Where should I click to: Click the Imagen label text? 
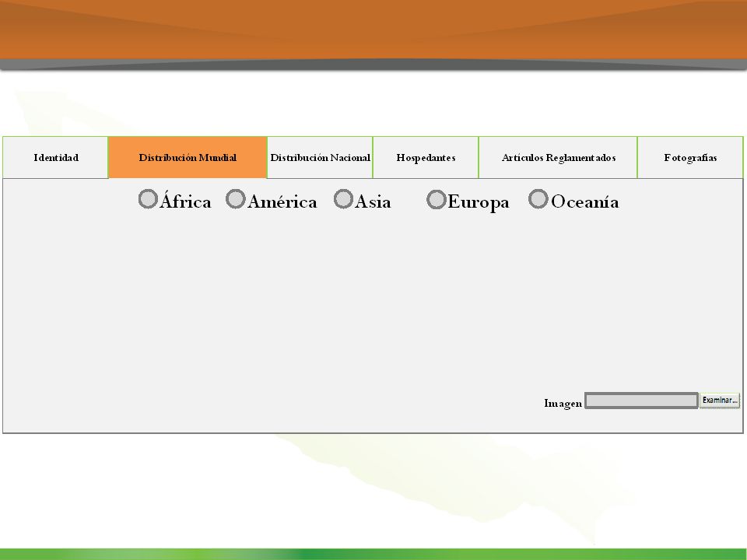[x=563, y=404]
